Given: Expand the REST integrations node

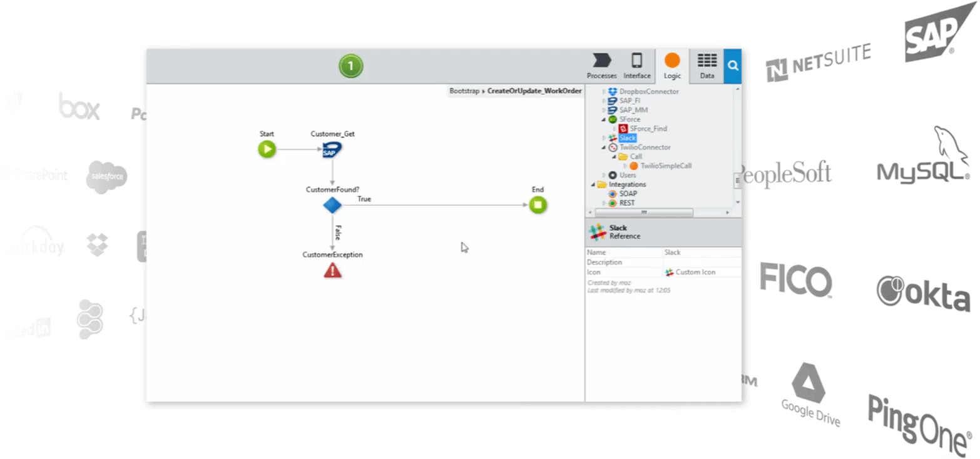Looking at the screenshot, I should [x=604, y=204].
